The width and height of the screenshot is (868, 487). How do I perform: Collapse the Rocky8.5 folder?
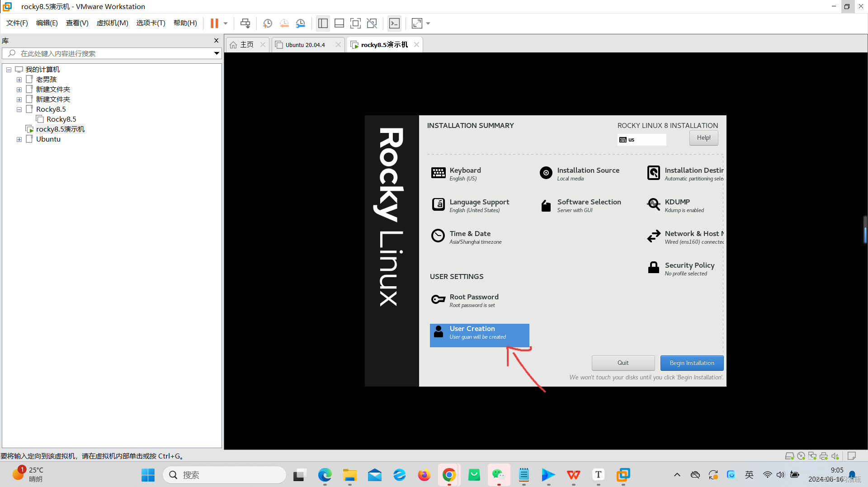(x=19, y=109)
